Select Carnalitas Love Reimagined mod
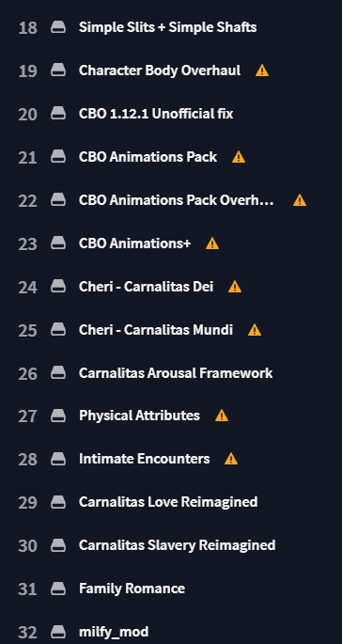 click(x=168, y=502)
